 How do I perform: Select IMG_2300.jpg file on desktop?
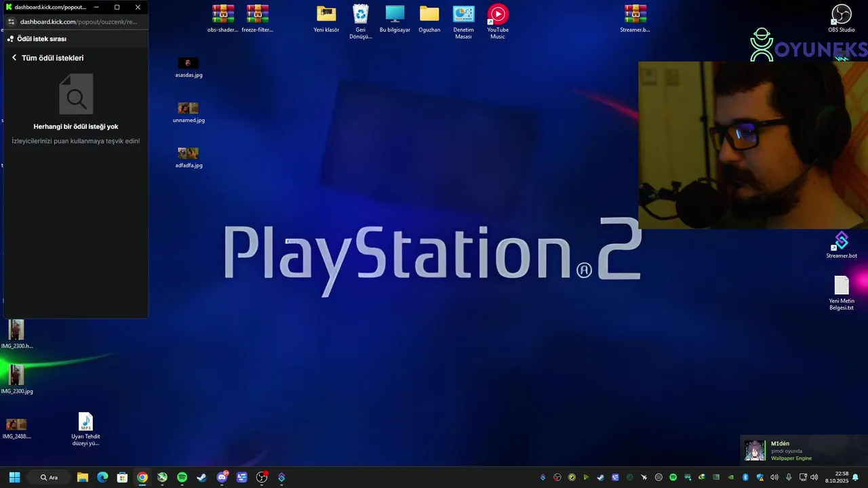tap(17, 380)
